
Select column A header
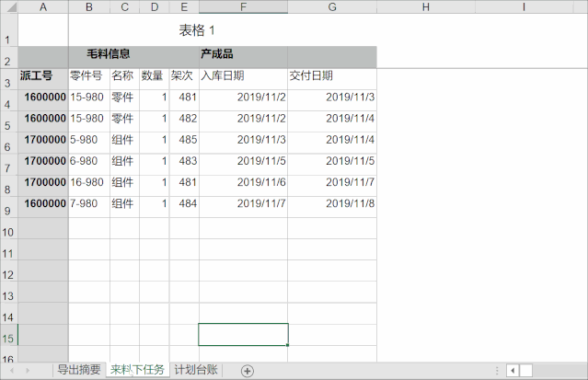pyautogui.click(x=43, y=6)
